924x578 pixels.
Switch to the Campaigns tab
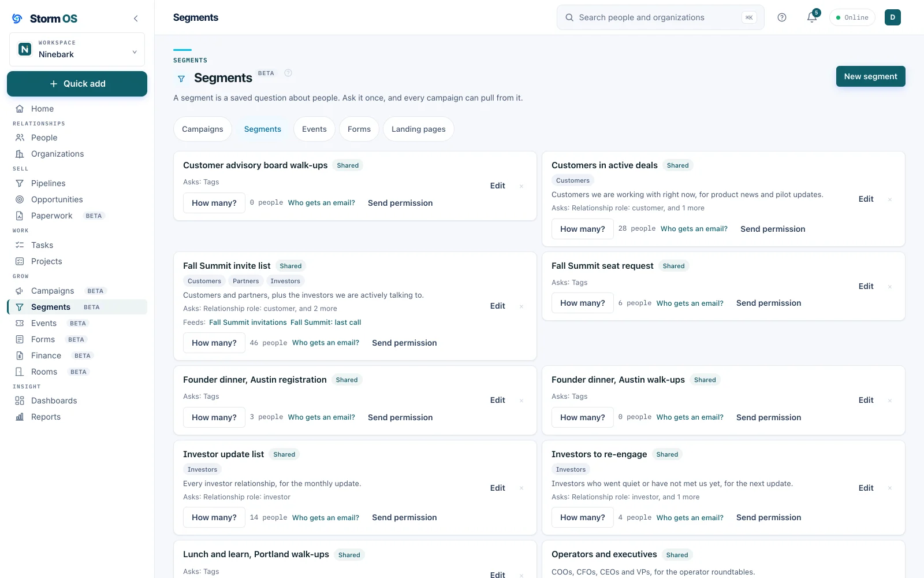tap(203, 129)
